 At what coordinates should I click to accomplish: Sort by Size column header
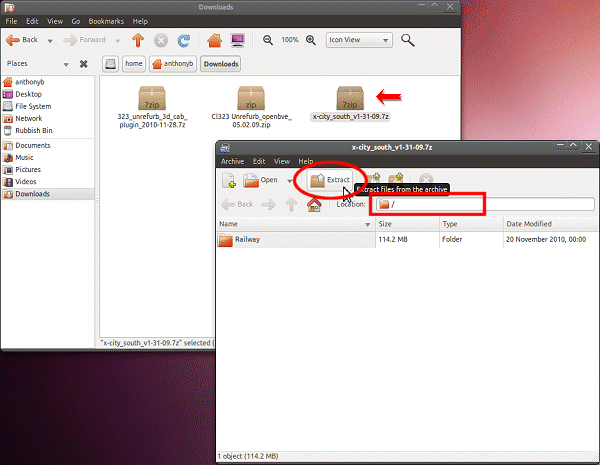(407, 224)
